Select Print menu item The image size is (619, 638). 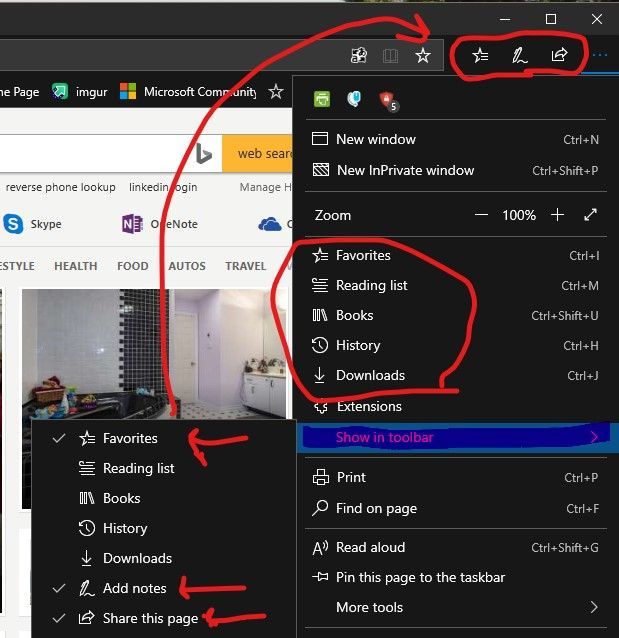click(x=456, y=477)
